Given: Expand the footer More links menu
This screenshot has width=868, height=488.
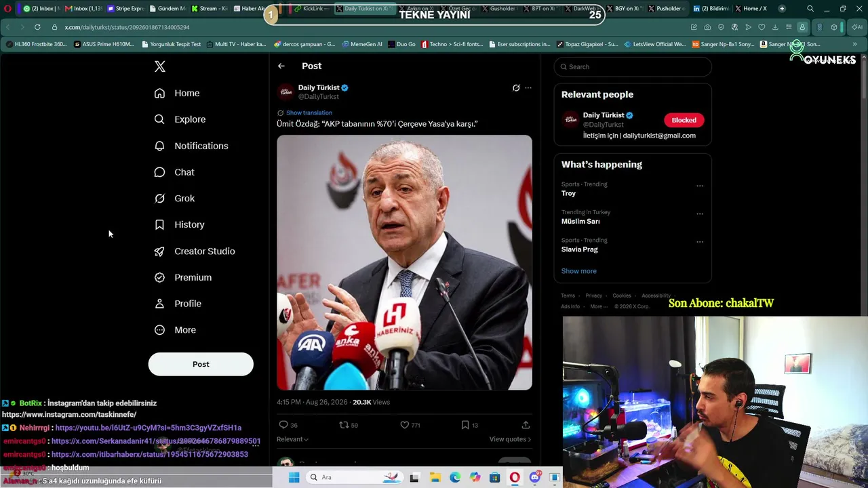Looking at the screenshot, I should [599, 306].
